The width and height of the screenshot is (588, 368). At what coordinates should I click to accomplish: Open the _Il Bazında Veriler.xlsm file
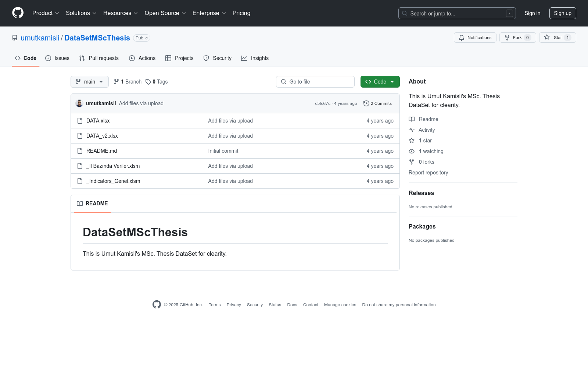coord(113,166)
